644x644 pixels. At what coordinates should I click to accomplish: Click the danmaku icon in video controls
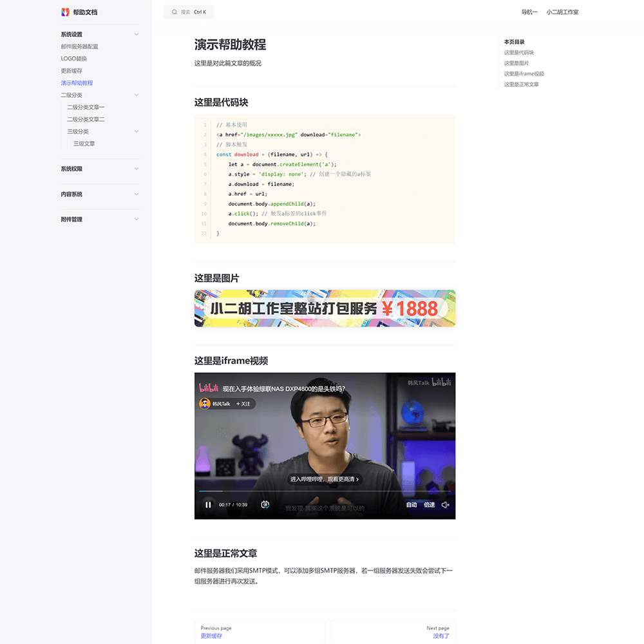[265, 505]
